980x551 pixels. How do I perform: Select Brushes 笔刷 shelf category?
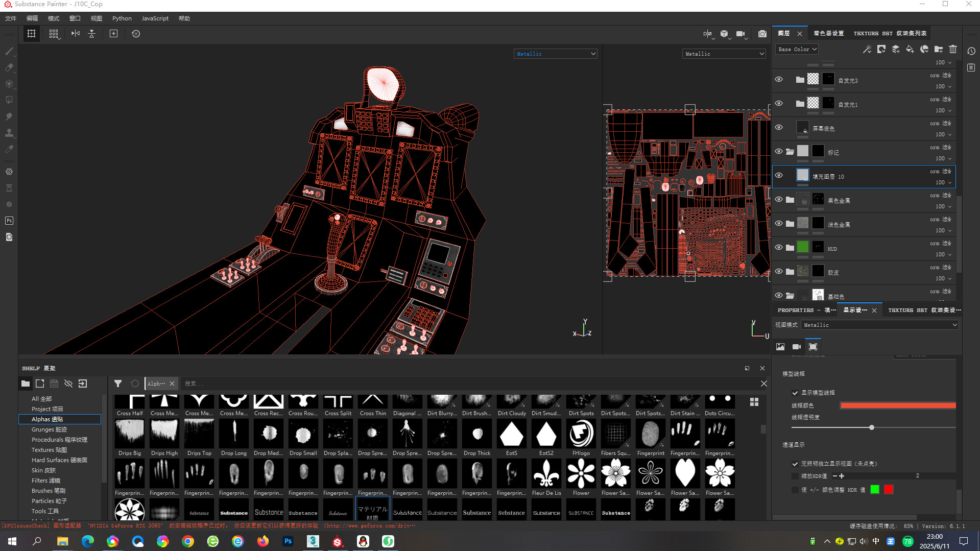pos(49,491)
